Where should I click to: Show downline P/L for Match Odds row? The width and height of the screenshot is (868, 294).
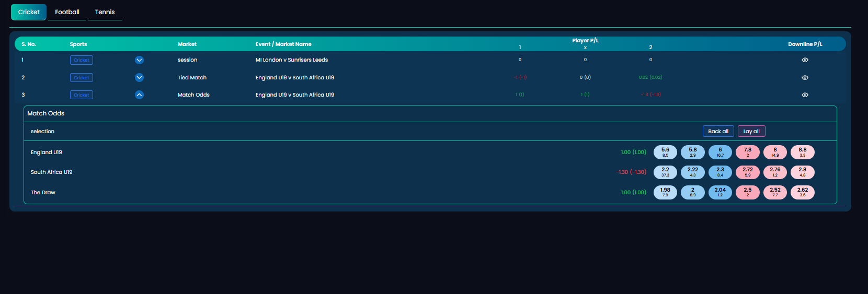click(805, 95)
